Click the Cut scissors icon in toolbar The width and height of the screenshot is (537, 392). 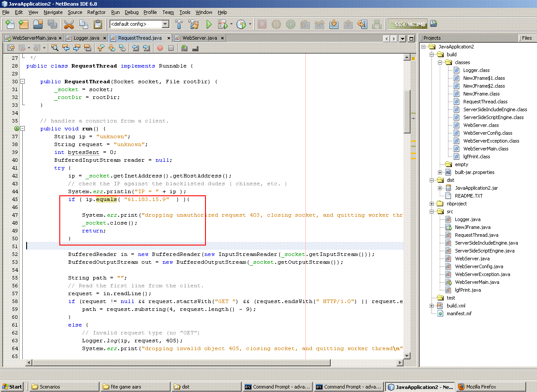68,24
